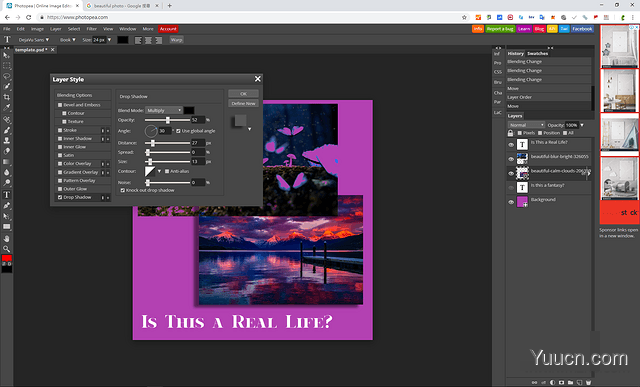This screenshot has width=640, height=387.
Task: Select the Brush tool
Action: tap(6, 130)
